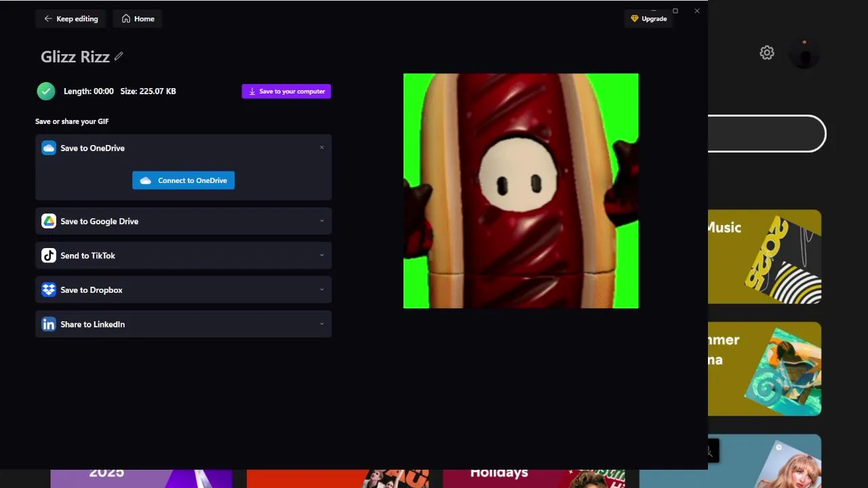Close the editor window
Screen dimensions: 868x488
click(697, 11)
